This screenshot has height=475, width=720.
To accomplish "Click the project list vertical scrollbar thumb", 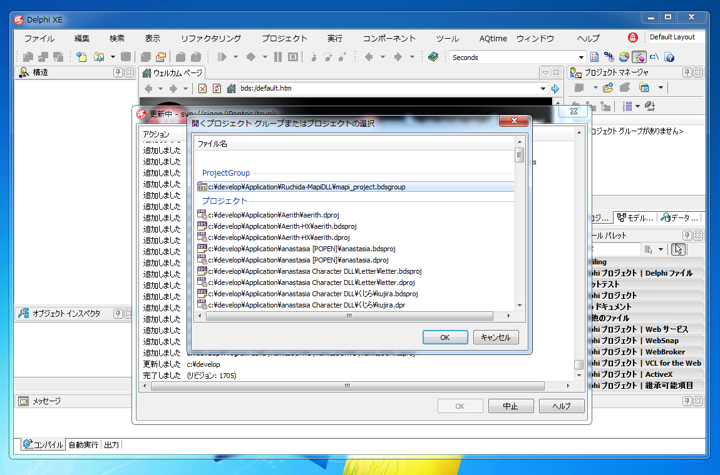I will (519, 155).
